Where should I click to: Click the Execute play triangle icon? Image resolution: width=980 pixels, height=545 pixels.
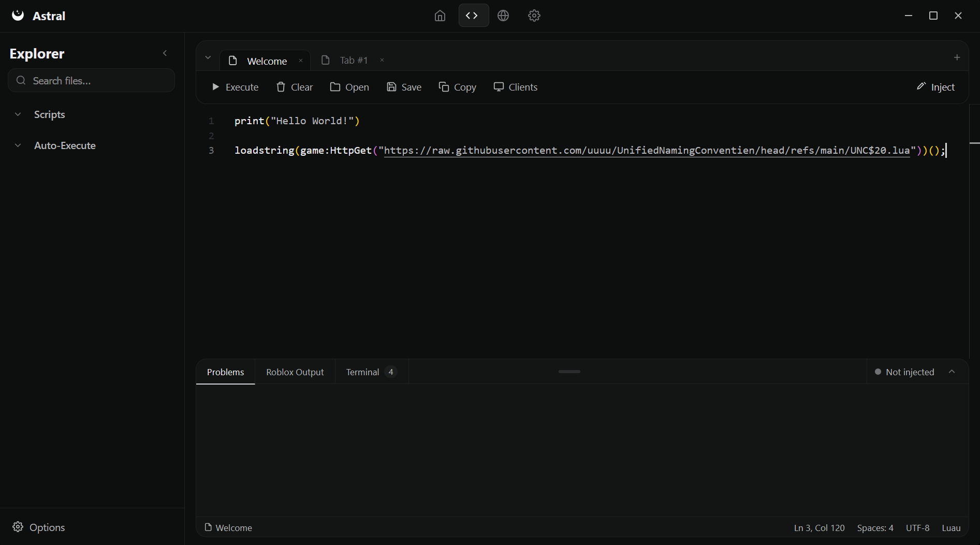216,87
